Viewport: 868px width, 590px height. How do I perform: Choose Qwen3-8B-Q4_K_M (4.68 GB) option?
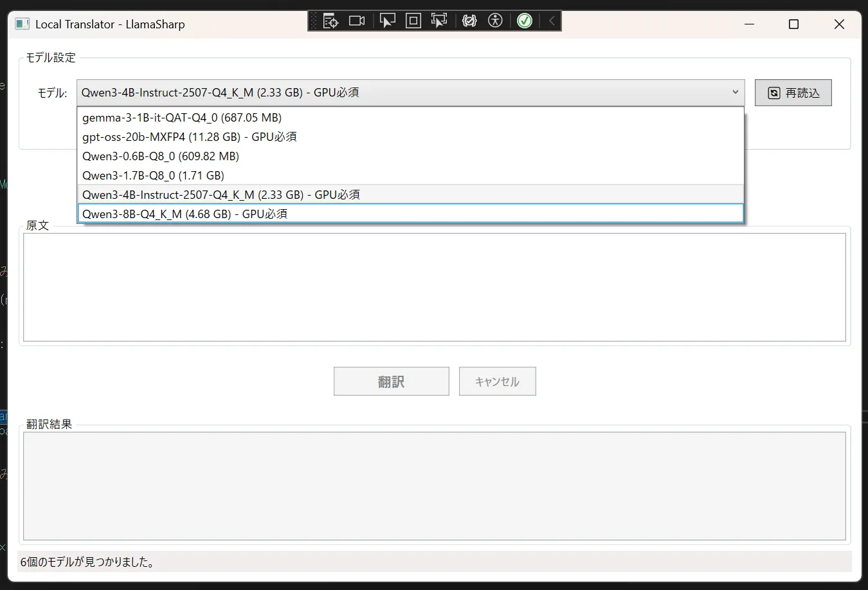click(x=185, y=214)
